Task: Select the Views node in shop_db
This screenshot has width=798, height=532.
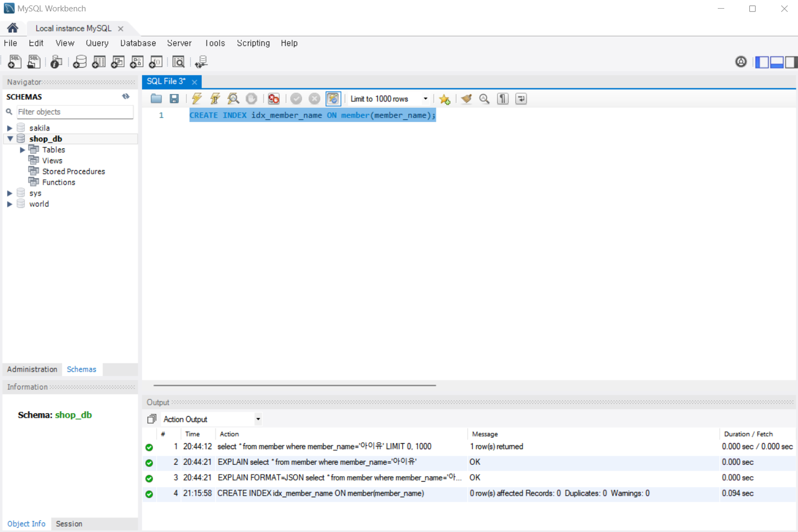Action: point(52,160)
